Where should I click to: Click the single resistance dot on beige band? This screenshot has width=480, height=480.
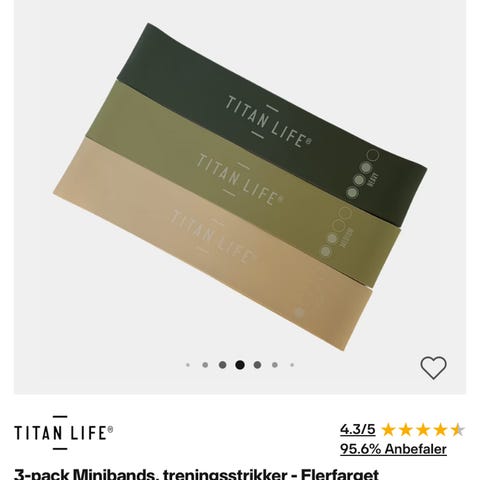click(x=299, y=313)
